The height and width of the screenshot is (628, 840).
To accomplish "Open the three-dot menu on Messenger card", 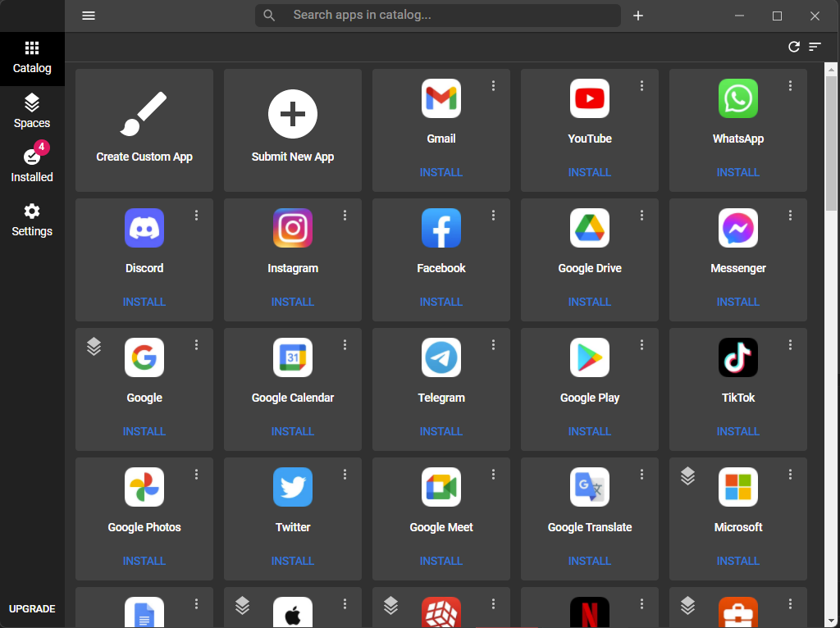I will pos(790,216).
